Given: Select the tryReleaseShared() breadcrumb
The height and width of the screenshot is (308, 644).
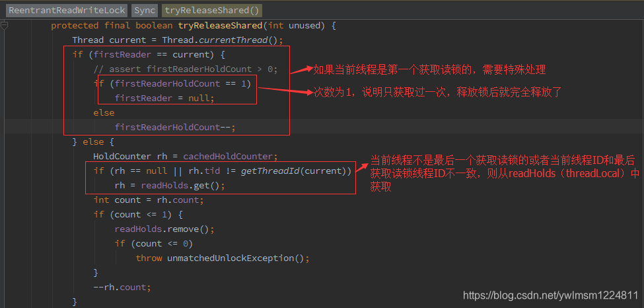Looking at the screenshot, I should coord(212,11).
